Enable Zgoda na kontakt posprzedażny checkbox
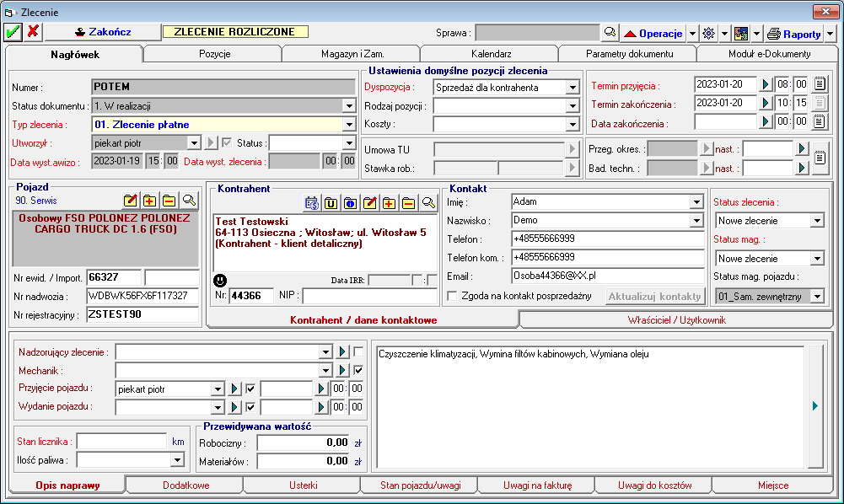 point(453,296)
